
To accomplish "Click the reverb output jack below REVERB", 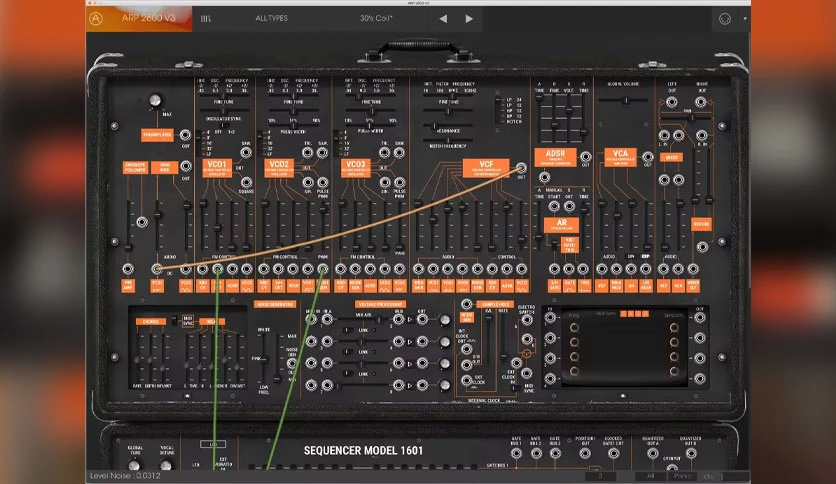I will pyautogui.click(x=703, y=247).
